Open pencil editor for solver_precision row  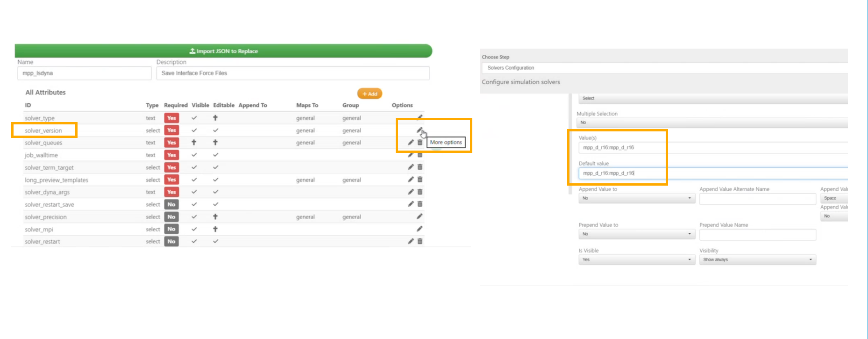[420, 216]
